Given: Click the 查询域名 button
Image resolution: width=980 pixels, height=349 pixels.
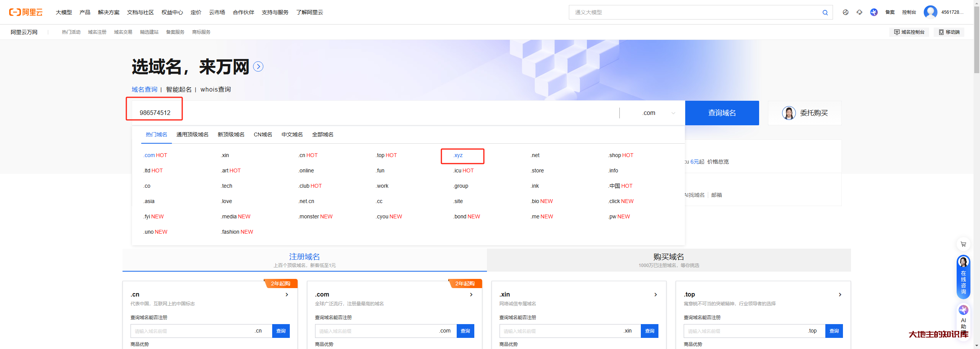Looking at the screenshot, I should coord(722,113).
